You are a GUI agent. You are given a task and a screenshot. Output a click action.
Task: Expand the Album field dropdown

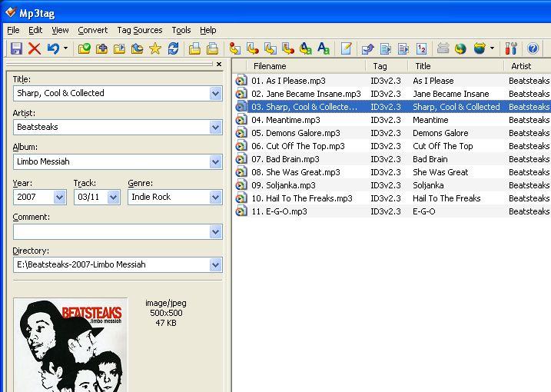216,162
